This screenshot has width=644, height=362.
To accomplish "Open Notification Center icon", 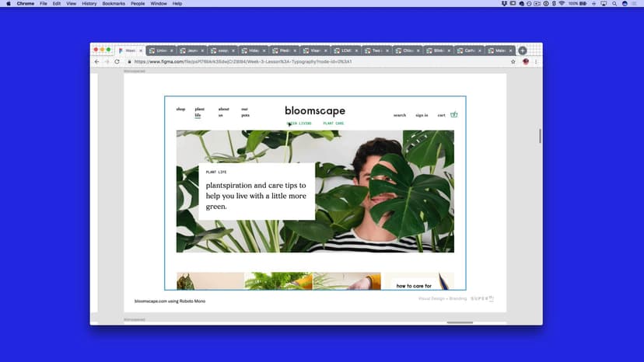I will pyautogui.click(x=635, y=3).
